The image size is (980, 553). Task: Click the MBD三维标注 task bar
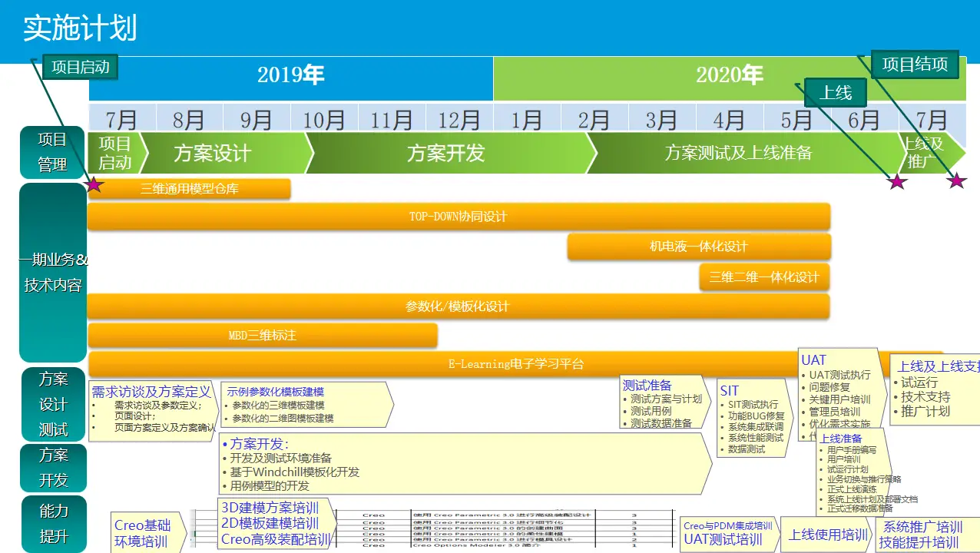point(263,336)
